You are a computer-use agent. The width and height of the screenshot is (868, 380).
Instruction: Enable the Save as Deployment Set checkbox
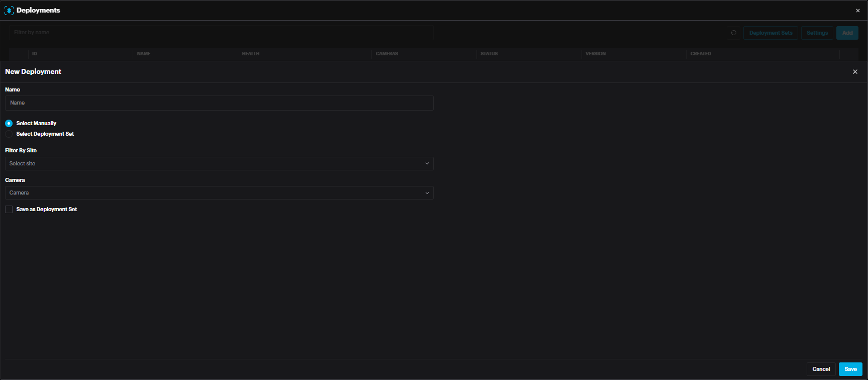9,209
